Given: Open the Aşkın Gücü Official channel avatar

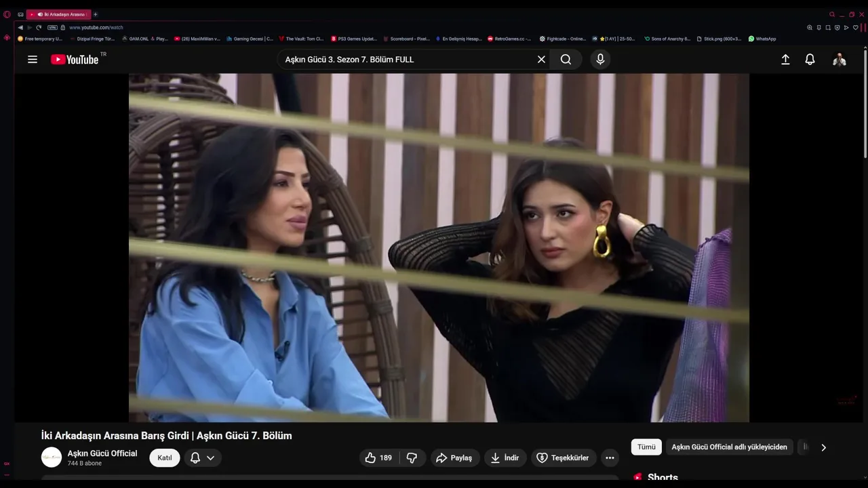Looking at the screenshot, I should pos(52,457).
